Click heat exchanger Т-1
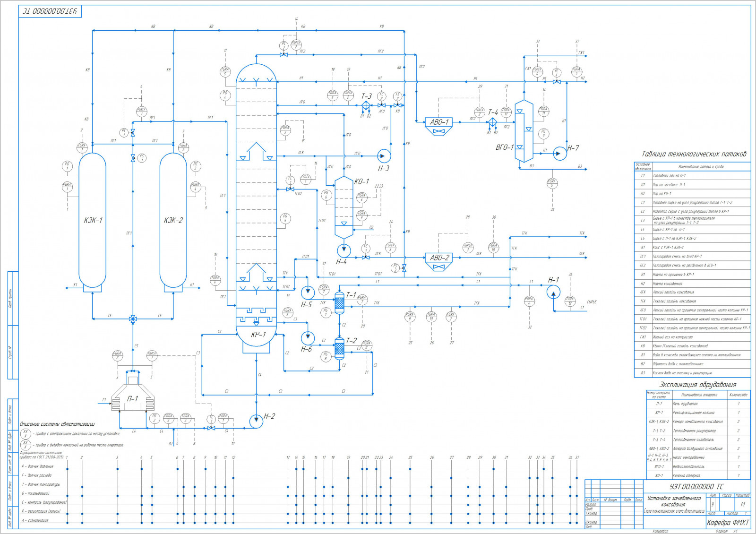The width and height of the screenshot is (756, 534). click(x=339, y=303)
